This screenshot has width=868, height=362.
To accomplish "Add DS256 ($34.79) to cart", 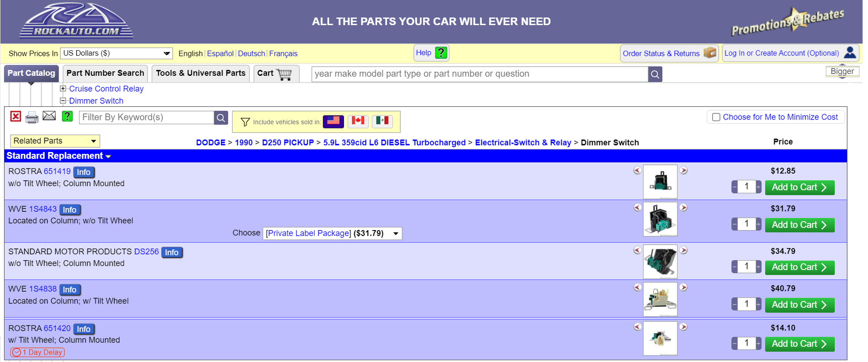I will (x=799, y=268).
